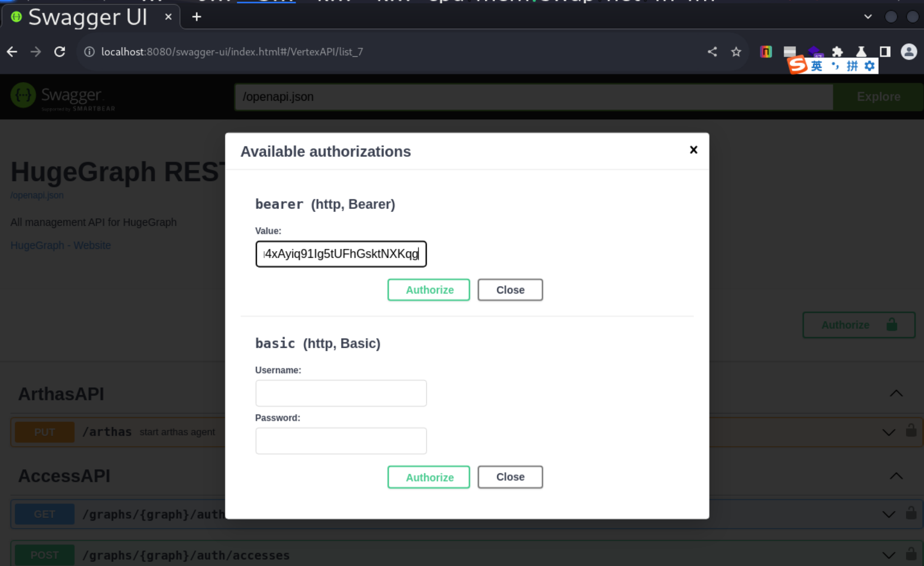Collapse the ArthasAPI section chevron
The height and width of the screenshot is (566, 924).
pyautogui.click(x=896, y=393)
